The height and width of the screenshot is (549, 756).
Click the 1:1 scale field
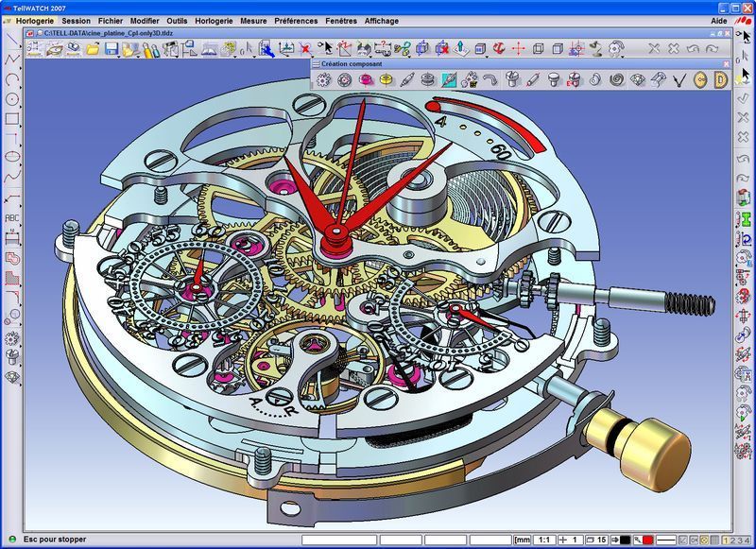(x=544, y=540)
